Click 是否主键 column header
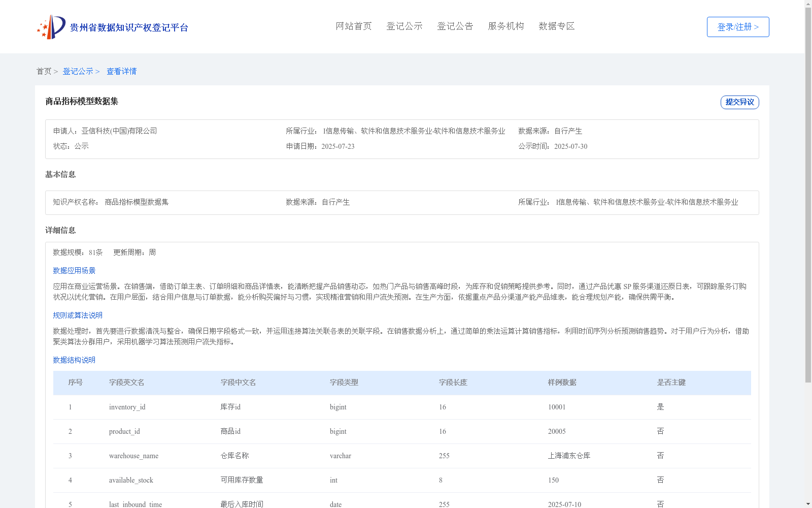Image resolution: width=812 pixels, height=508 pixels. (x=671, y=383)
